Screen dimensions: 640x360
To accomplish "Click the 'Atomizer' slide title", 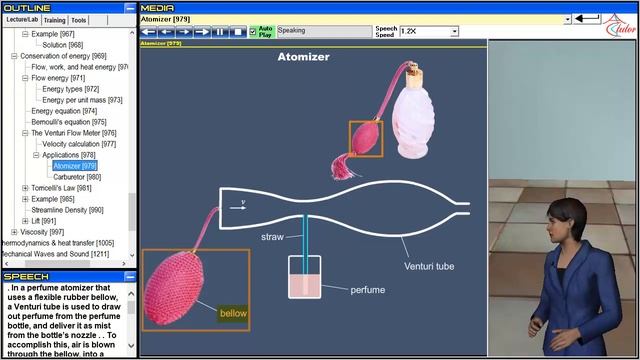I will (303, 57).
